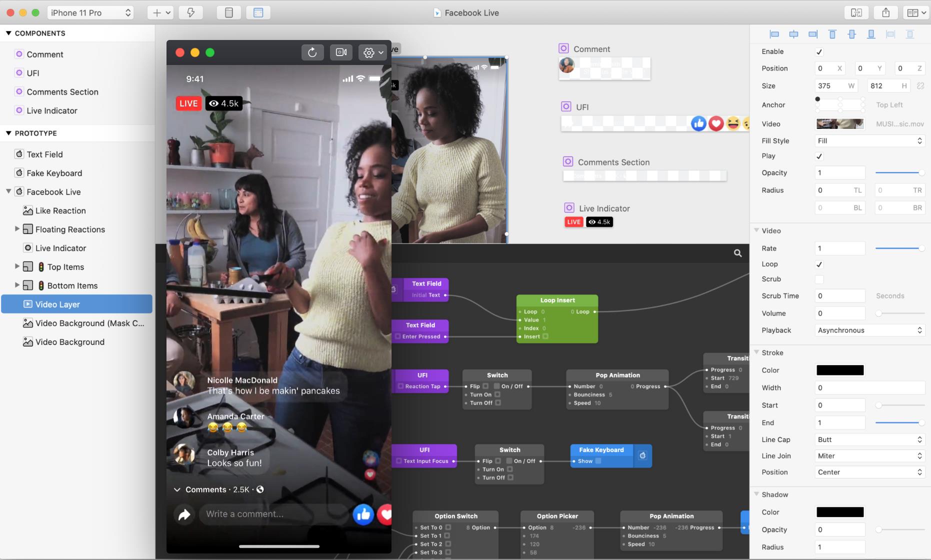Screen dimensions: 931x560
Task: Open the iPhone 11 Pro device selector
Action: pos(90,12)
